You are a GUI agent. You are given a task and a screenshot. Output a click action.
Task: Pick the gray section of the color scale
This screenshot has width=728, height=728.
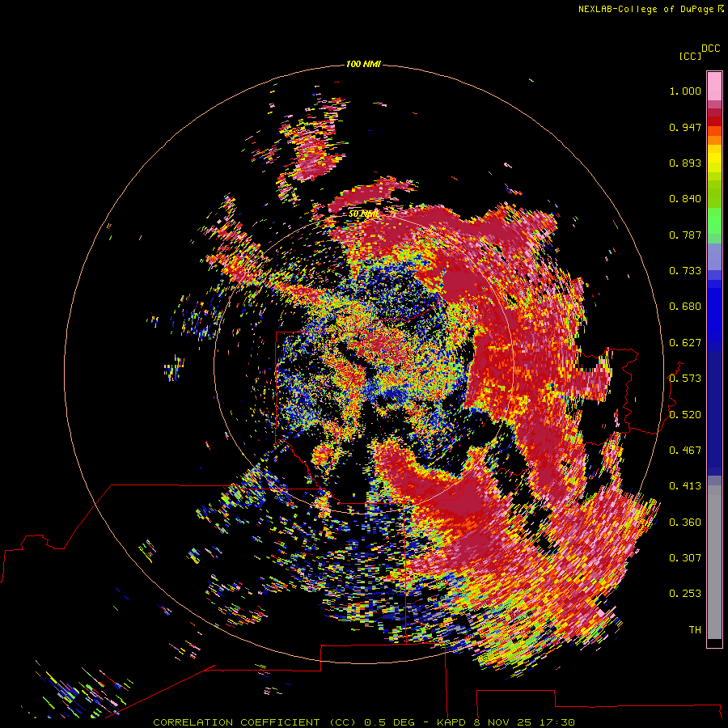pyautogui.click(x=714, y=562)
